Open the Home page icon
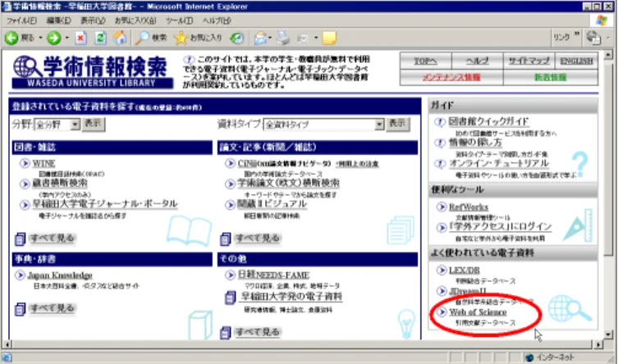Screen dimensions: 623x364 (x=120, y=38)
